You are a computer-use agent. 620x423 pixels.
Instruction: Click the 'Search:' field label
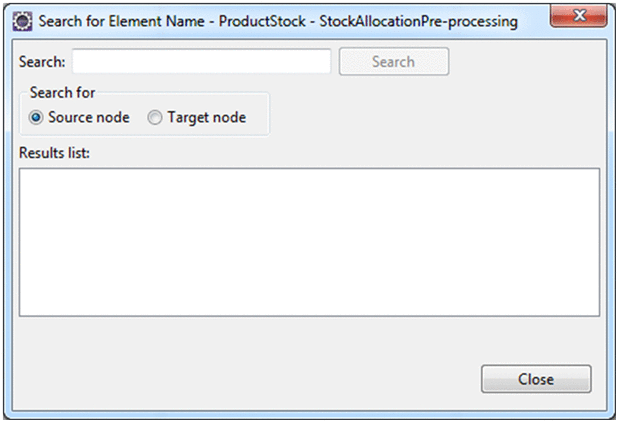pyautogui.click(x=42, y=62)
